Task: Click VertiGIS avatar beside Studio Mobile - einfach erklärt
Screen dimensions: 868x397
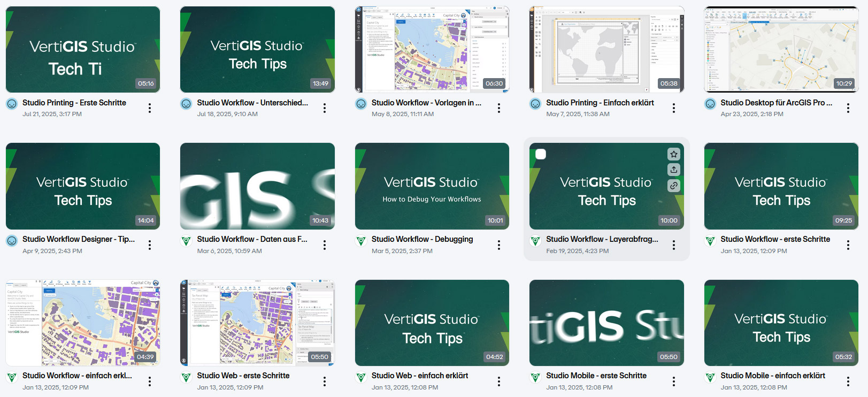Action: [x=710, y=377]
